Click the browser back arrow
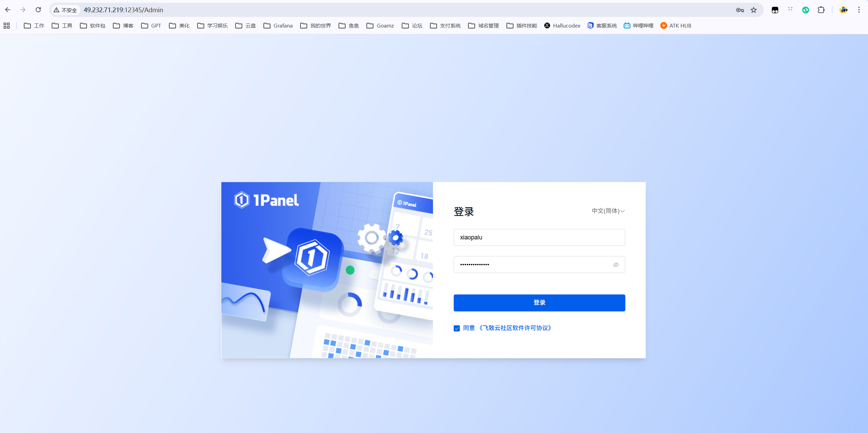This screenshot has height=433, width=868. [x=7, y=10]
